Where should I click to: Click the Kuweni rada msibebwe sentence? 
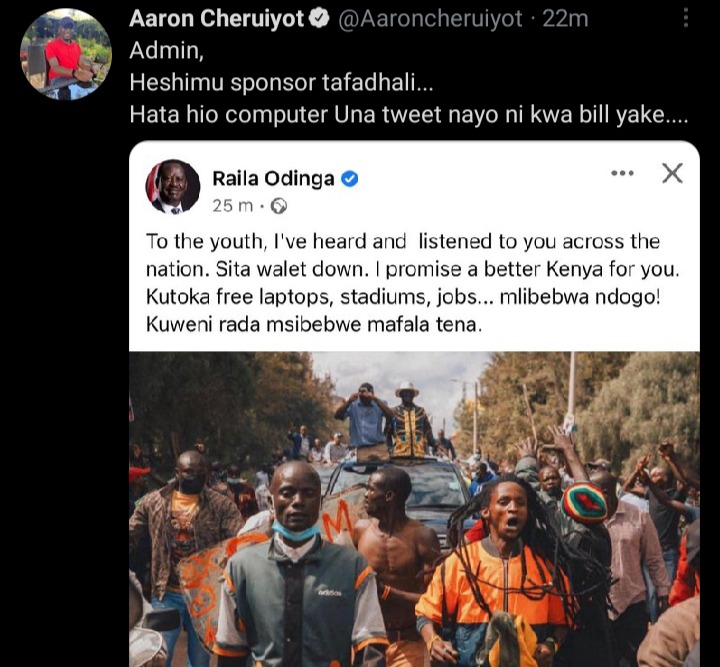point(314,325)
